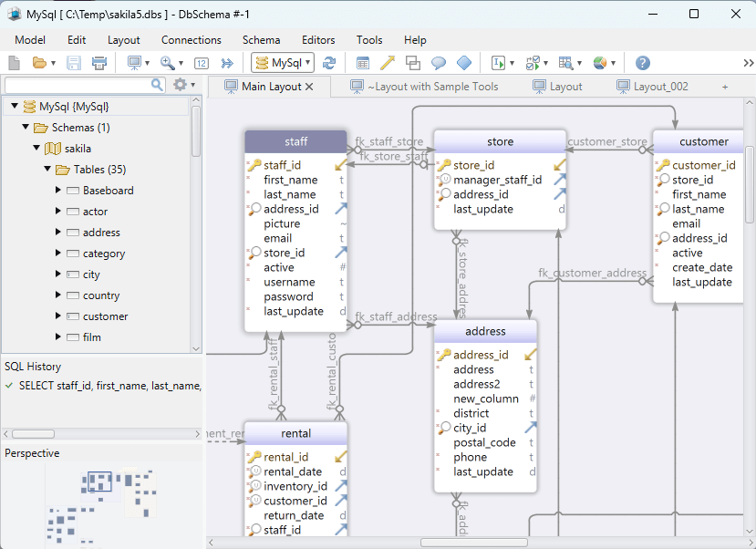Click the SQL editor run icon

point(498,63)
